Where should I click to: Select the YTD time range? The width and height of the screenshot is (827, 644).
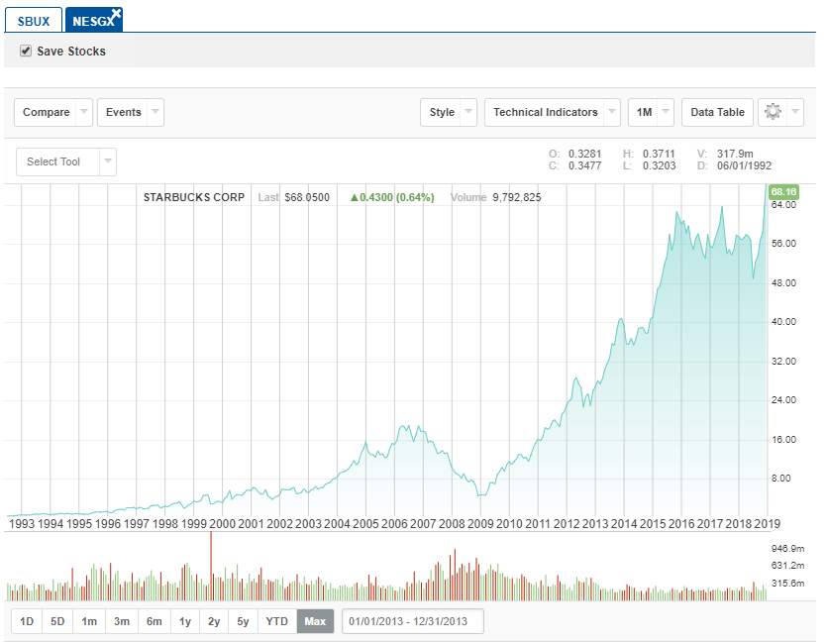[x=277, y=621]
